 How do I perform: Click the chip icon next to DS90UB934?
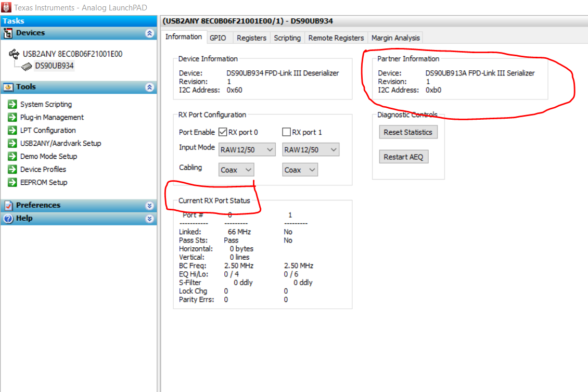(x=27, y=67)
